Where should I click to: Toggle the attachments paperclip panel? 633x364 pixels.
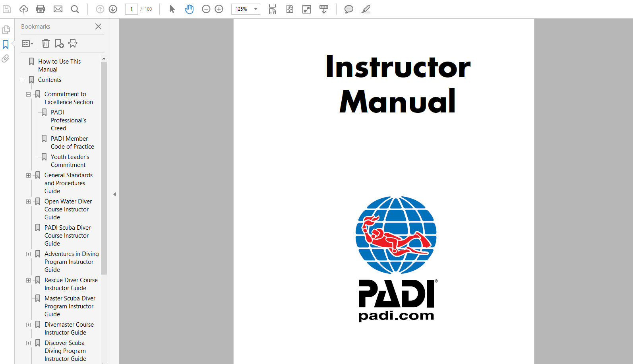point(6,59)
